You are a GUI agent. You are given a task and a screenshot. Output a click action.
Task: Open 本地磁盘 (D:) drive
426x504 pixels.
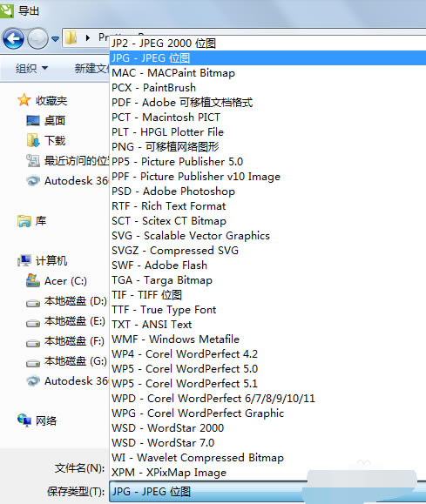[x=66, y=301]
